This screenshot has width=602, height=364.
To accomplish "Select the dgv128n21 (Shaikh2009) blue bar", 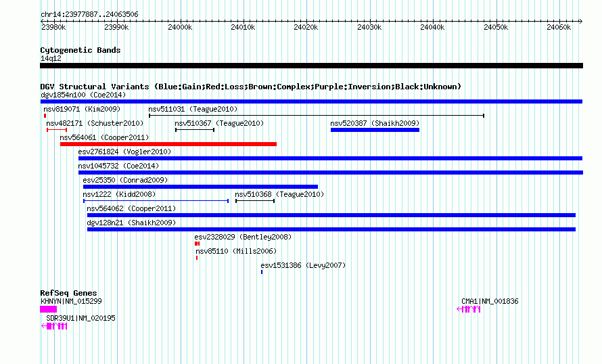I will click(x=331, y=229).
